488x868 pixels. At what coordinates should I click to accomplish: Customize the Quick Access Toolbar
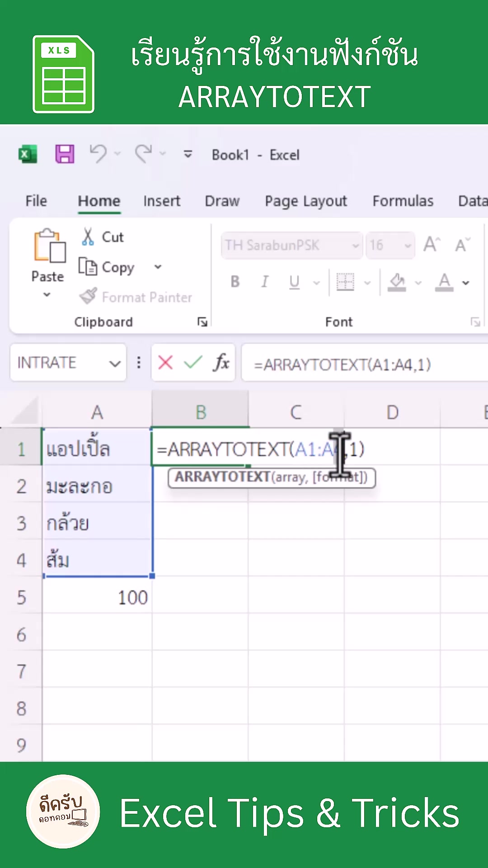tap(188, 155)
